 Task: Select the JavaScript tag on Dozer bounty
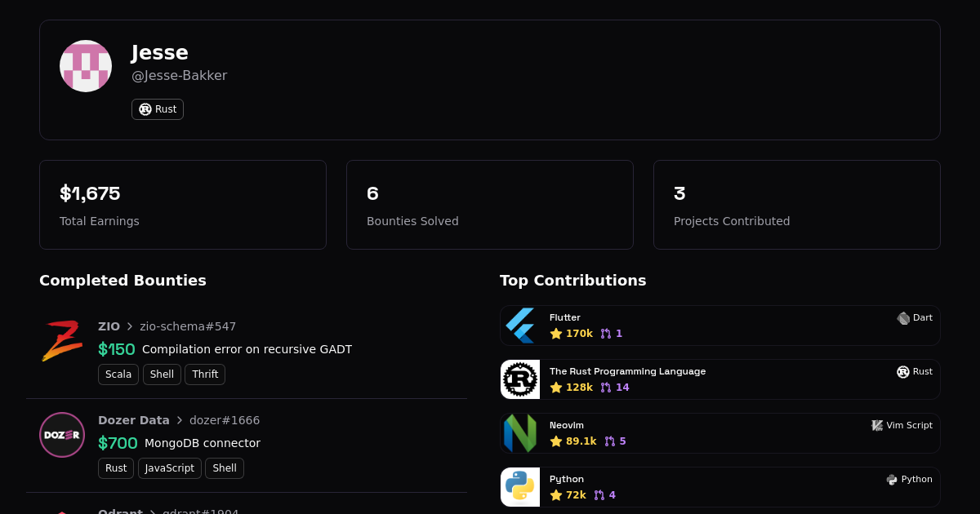click(170, 468)
